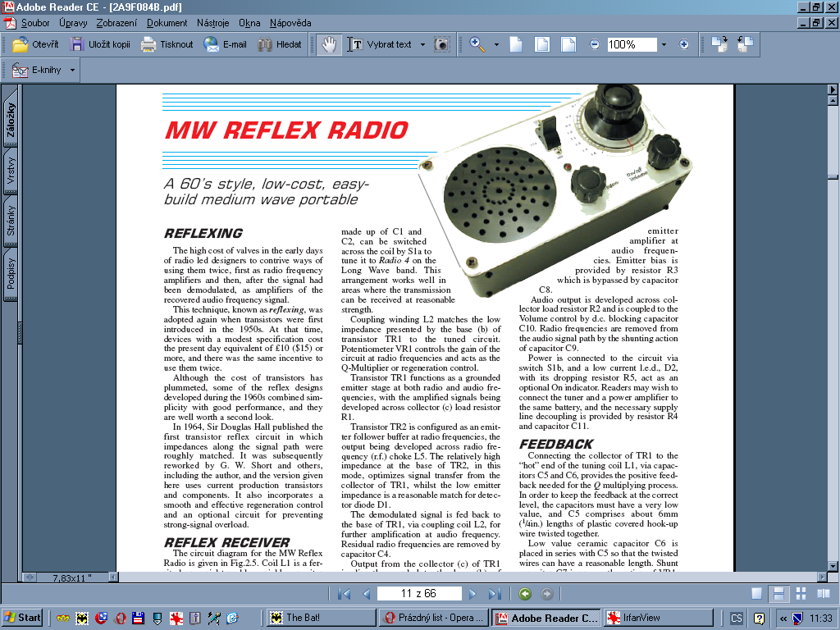Go to next page
This screenshot has width=840, height=630.
472,594
